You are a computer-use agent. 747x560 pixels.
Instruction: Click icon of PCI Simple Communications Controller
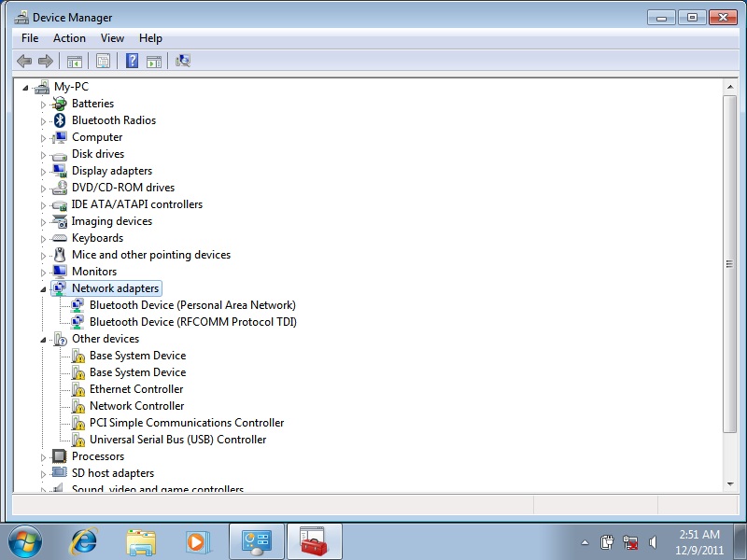pos(78,423)
